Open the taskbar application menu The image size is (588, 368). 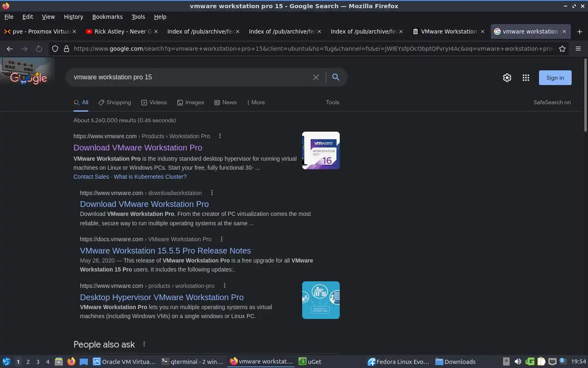(6, 361)
